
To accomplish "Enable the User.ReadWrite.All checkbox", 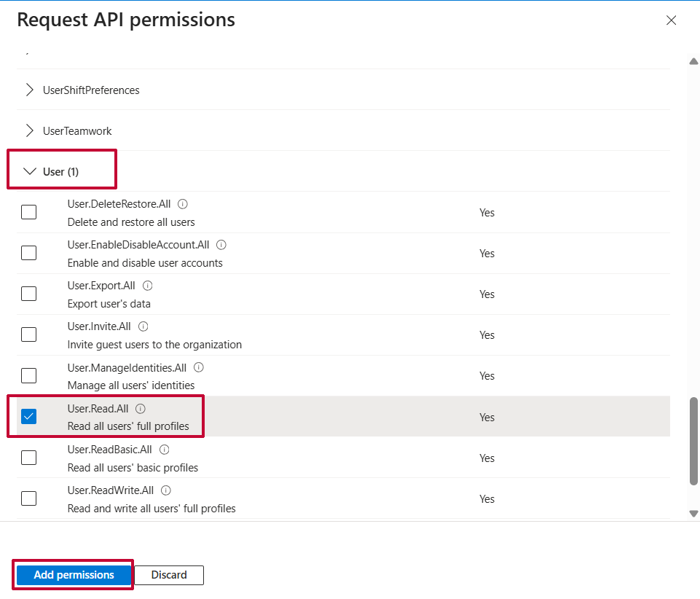I will pyautogui.click(x=29, y=498).
